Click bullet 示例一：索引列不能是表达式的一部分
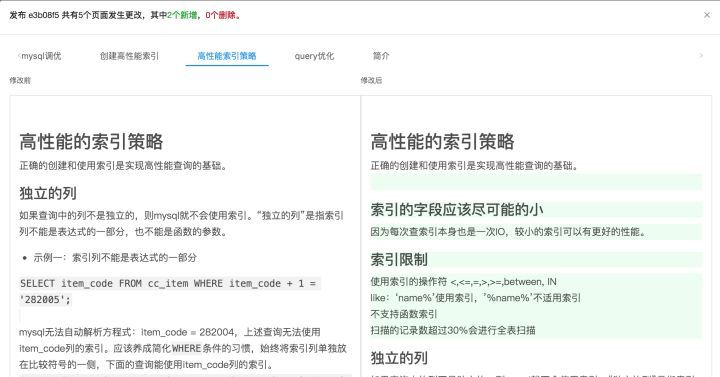This screenshot has height=377, width=720. [115, 258]
